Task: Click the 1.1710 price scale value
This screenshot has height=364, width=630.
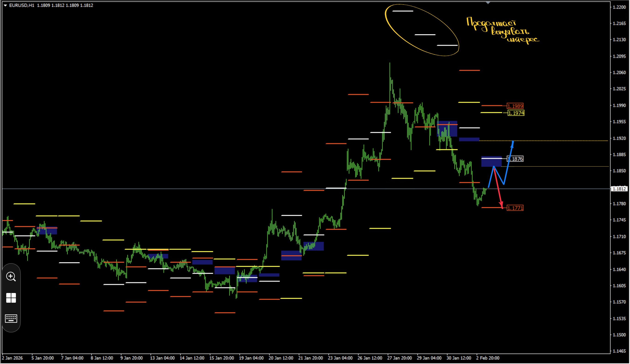Action: (x=619, y=237)
